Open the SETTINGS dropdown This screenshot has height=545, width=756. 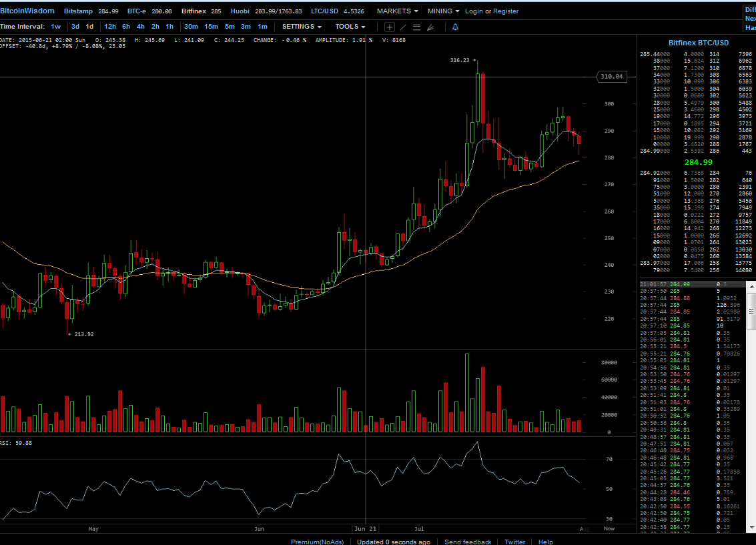point(302,27)
